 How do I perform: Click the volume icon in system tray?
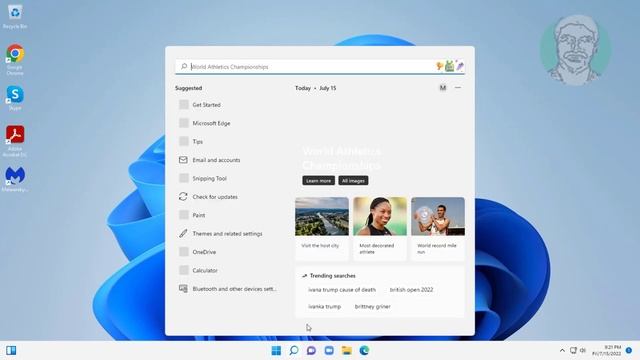tap(583, 350)
